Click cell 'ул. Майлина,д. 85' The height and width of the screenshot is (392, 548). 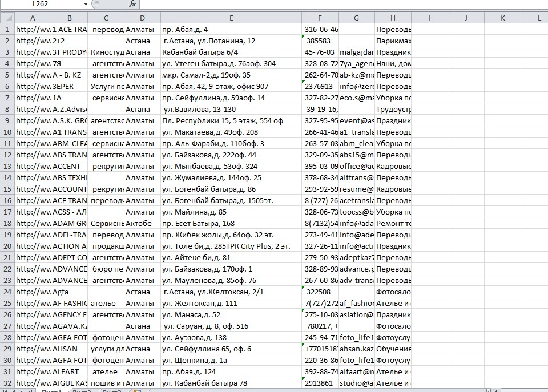[231, 212]
